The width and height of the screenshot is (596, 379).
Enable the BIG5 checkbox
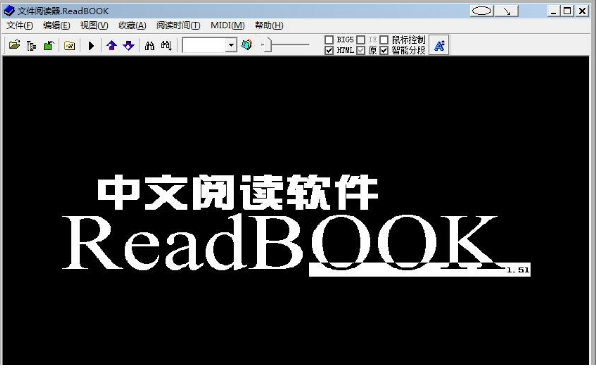pyautogui.click(x=329, y=40)
